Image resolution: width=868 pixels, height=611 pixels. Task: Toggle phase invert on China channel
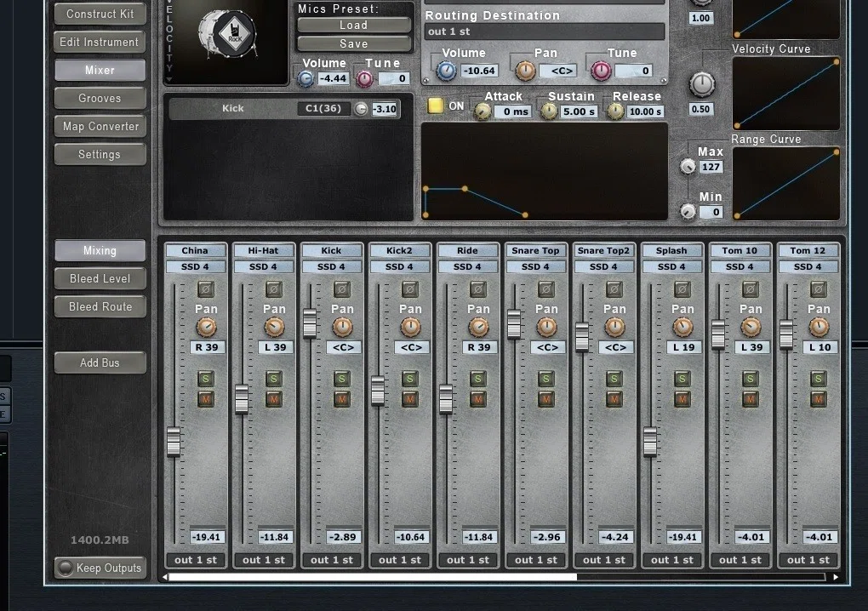point(205,288)
